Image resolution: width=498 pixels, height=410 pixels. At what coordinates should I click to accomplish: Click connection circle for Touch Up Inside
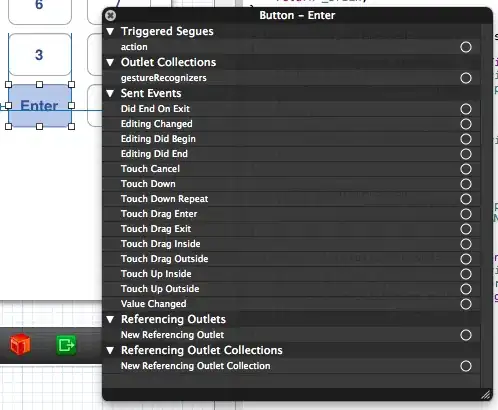(x=466, y=274)
